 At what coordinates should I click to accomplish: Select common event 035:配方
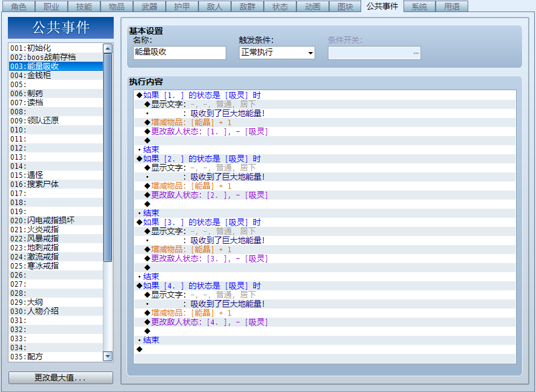(x=56, y=356)
